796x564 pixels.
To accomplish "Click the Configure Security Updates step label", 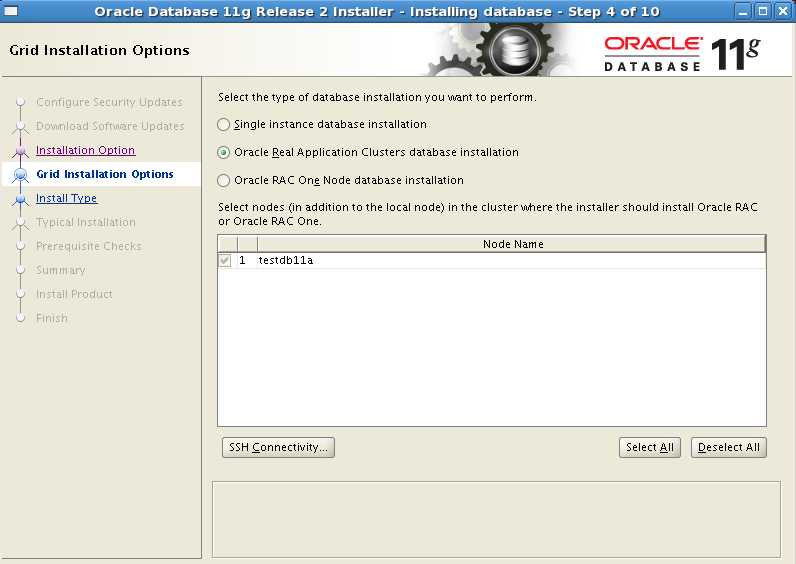I will (109, 102).
